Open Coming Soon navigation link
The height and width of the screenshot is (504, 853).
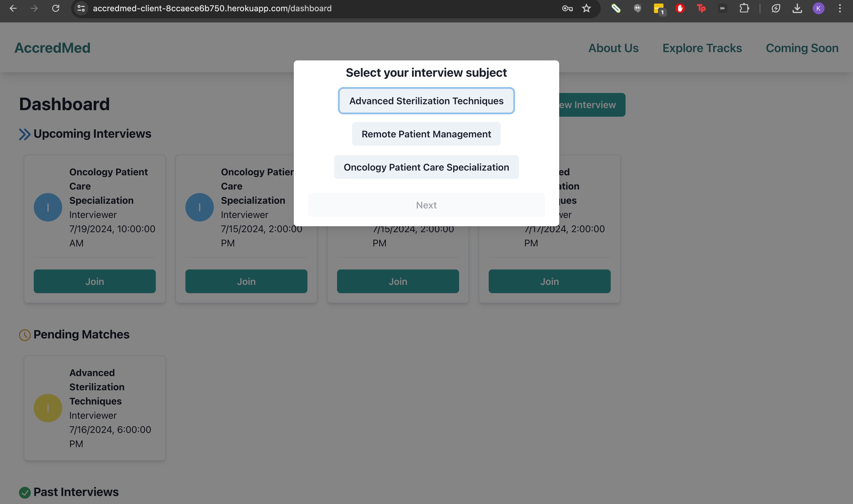pos(802,48)
